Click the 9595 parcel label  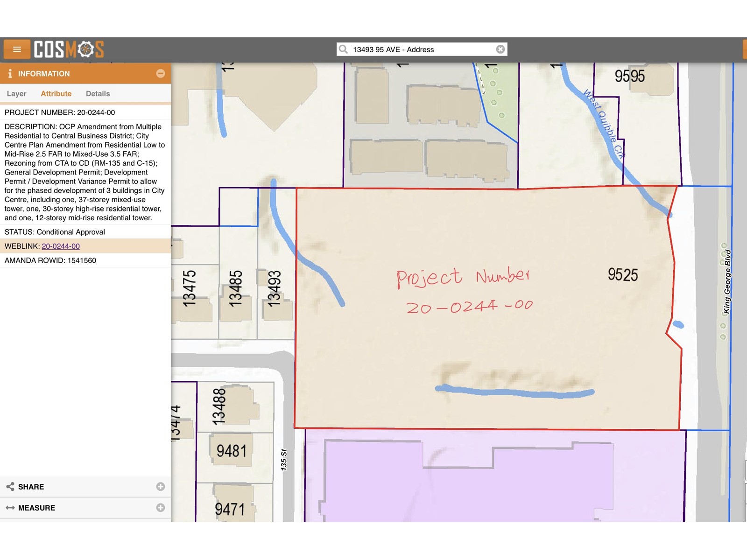629,76
